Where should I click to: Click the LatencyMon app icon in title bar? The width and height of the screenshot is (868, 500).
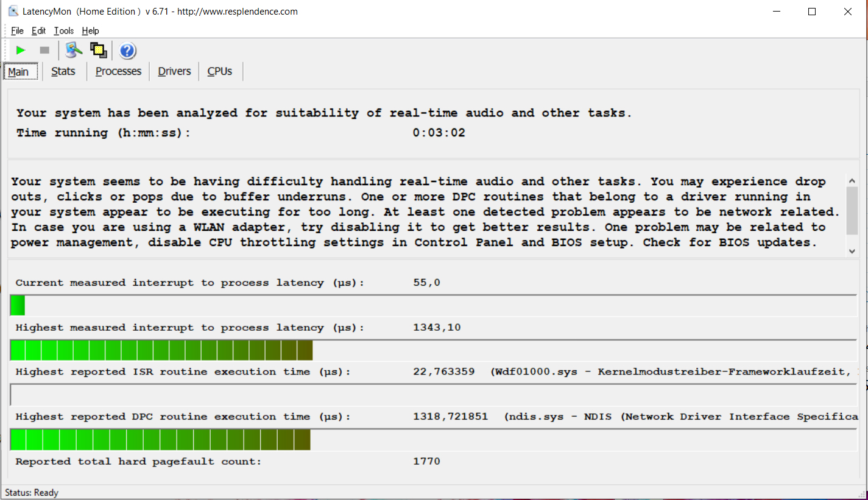[x=13, y=11]
